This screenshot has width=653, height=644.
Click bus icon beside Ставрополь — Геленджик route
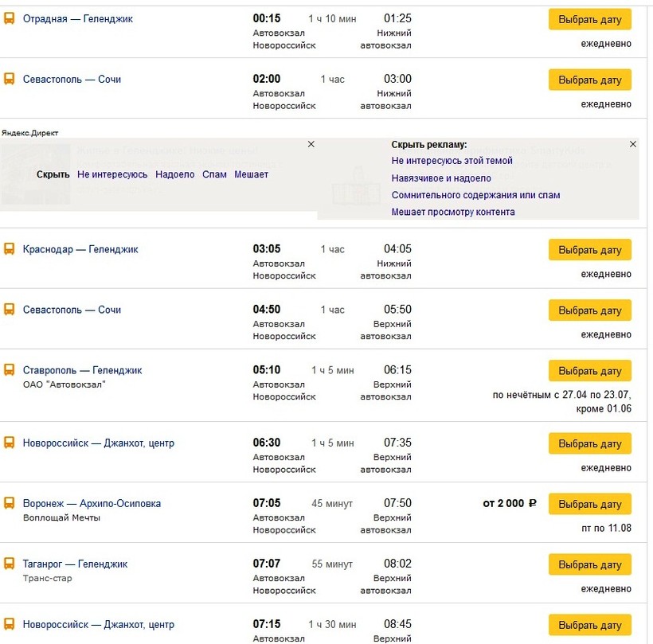tap(10, 370)
